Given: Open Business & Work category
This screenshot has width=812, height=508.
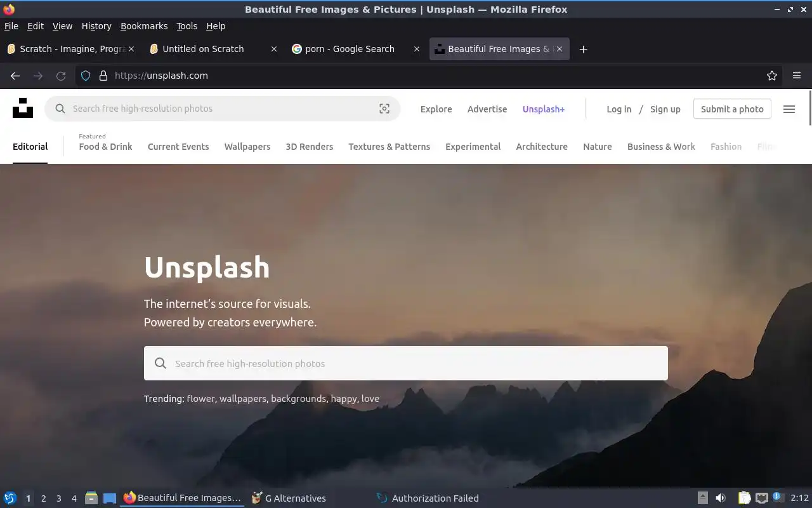Looking at the screenshot, I should pos(661,147).
